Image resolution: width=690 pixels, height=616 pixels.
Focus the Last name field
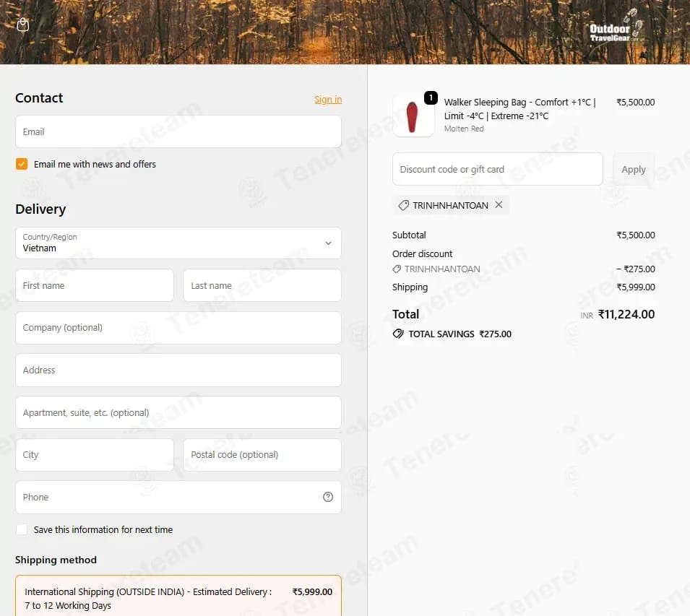click(x=262, y=285)
